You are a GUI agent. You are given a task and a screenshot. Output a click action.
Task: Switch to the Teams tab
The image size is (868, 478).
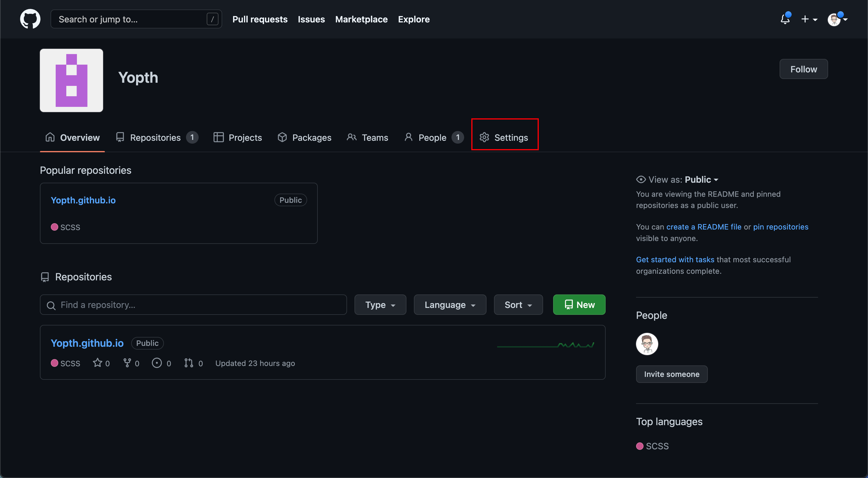(x=367, y=138)
